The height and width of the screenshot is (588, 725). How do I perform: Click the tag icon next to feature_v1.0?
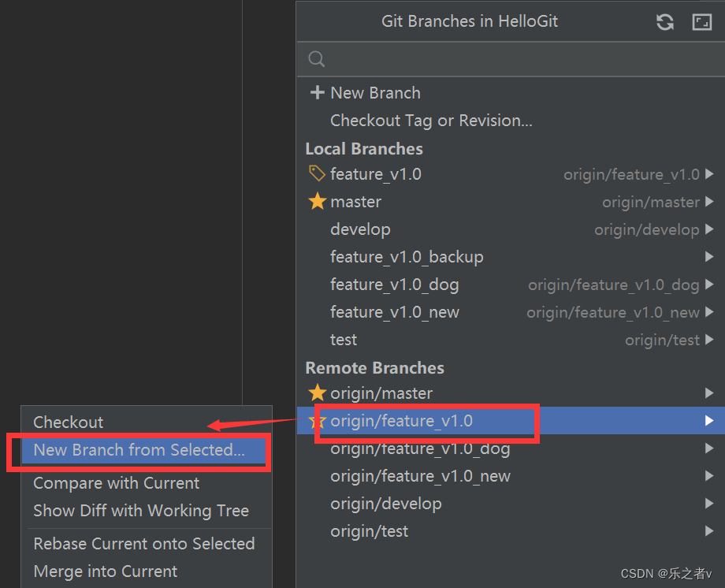coord(317,174)
